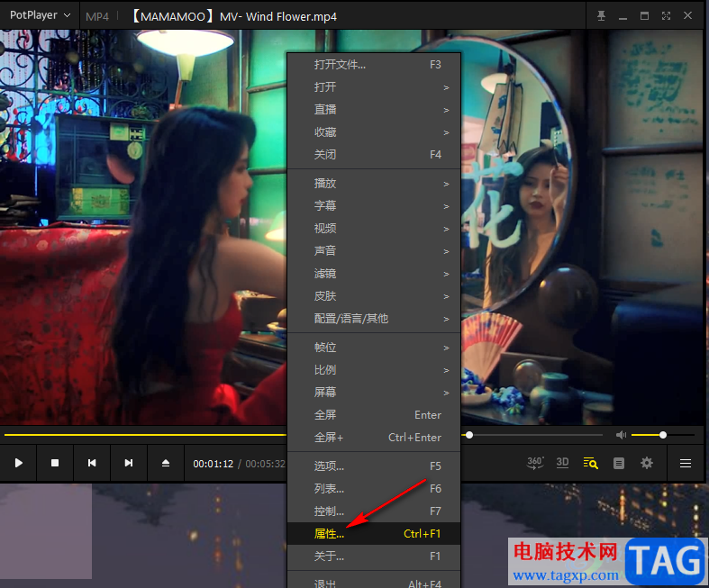Stop the video playback
The height and width of the screenshot is (588, 709).
click(x=55, y=463)
